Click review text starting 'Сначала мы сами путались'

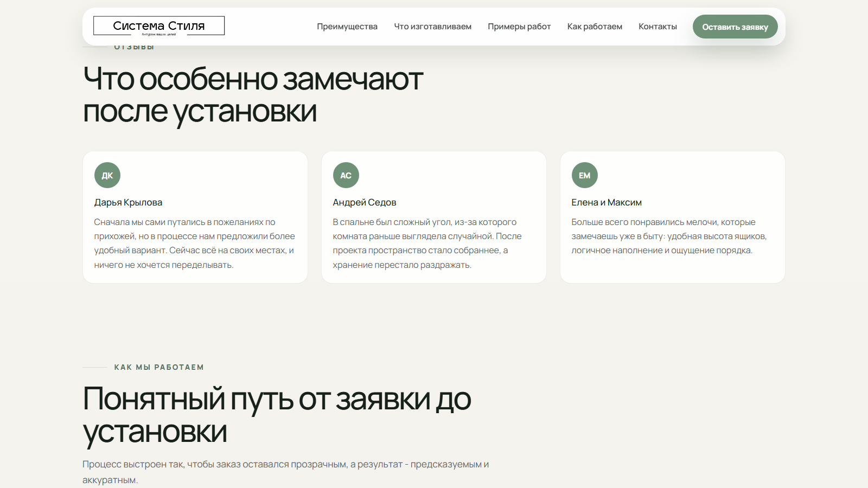(x=195, y=243)
